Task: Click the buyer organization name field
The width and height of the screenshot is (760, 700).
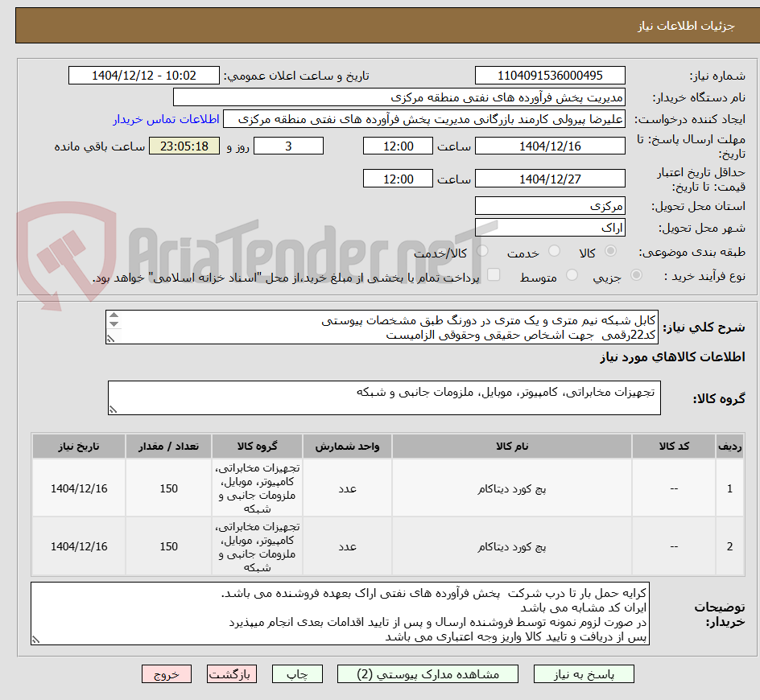Action: [399, 97]
